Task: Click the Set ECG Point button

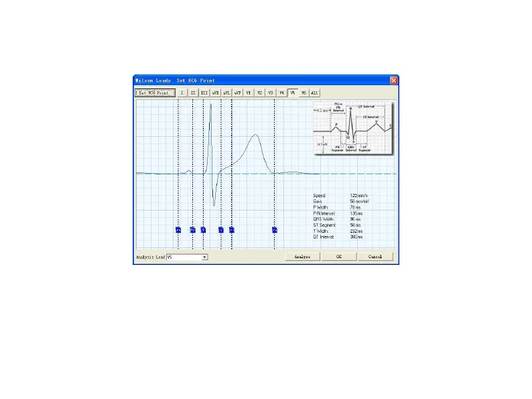Action: tap(155, 93)
